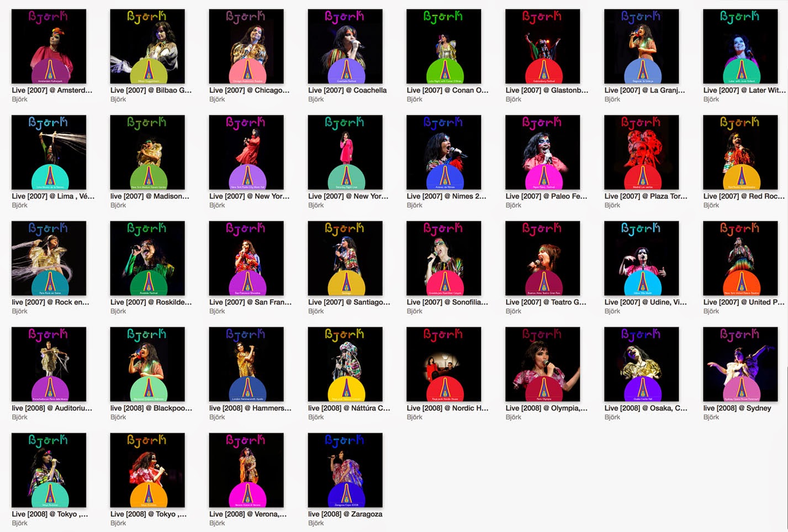Select the title "Live [2007] @ Lima , Vé…"
The height and width of the screenshot is (532, 788).
[53, 196]
